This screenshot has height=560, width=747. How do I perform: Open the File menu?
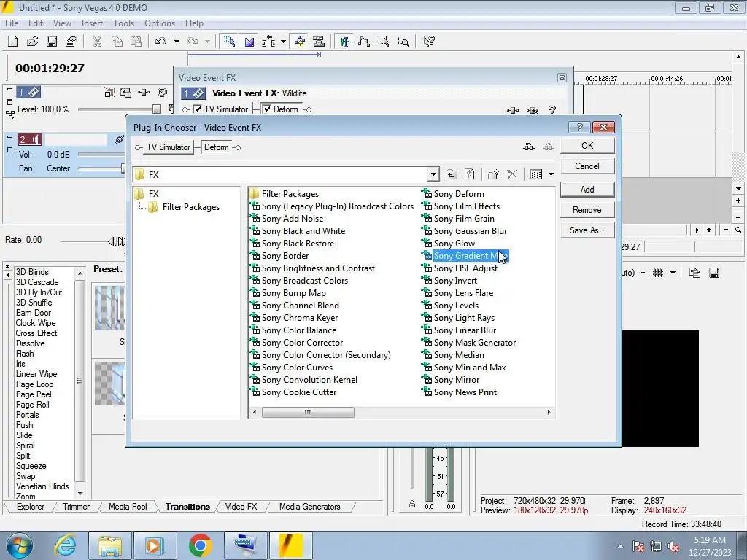point(12,23)
